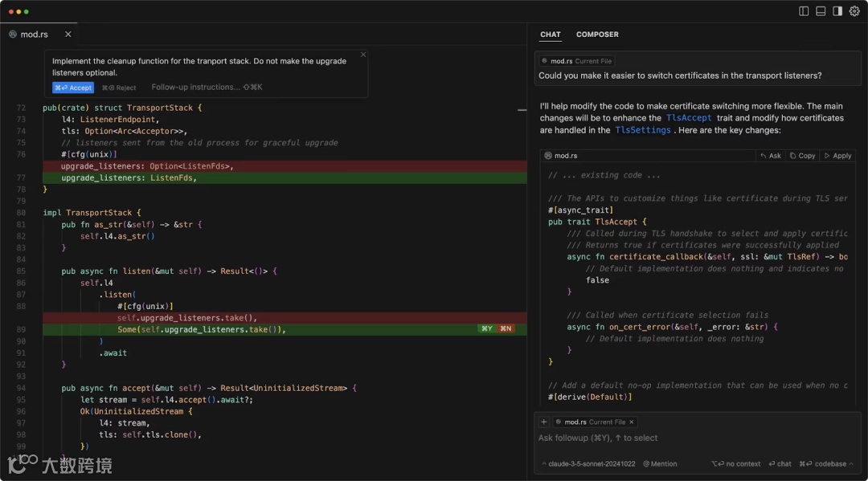The height and width of the screenshot is (481, 868).
Task: Reject the proposed inline edit
Action: point(119,88)
